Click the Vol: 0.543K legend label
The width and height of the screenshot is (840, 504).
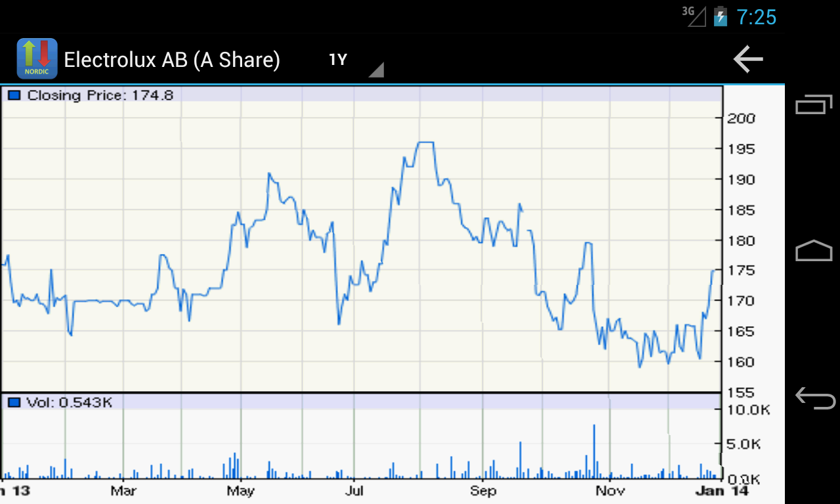click(x=69, y=402)
